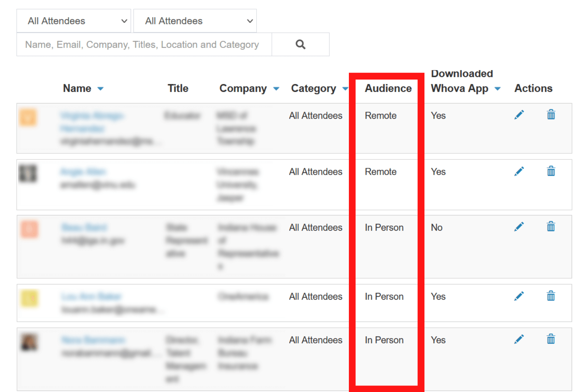Edit the last attendee row with pencil
Image resolution: width=588 pixels, height=392 pixels.
(519, 339)
